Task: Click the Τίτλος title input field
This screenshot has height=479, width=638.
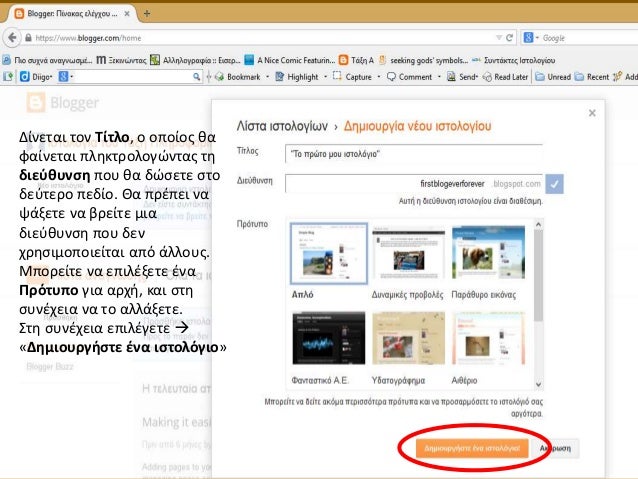Action: 414,154
